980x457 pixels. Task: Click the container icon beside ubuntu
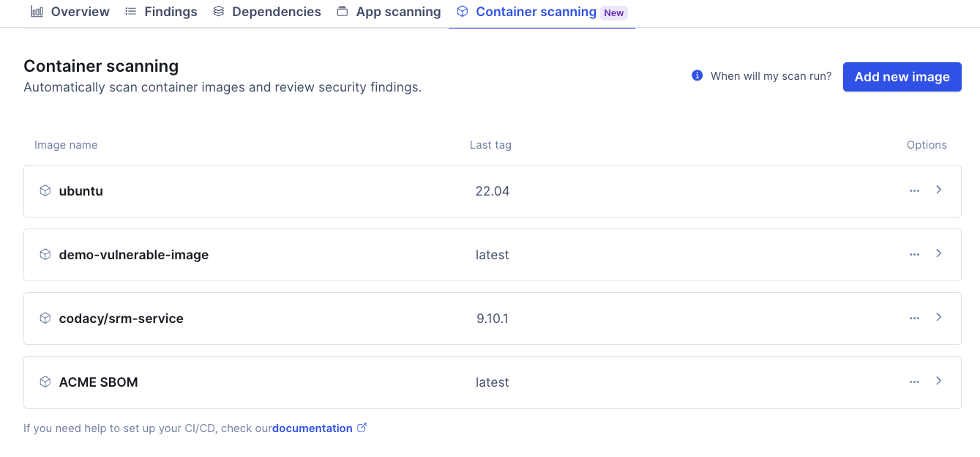[x=45, y=191]
